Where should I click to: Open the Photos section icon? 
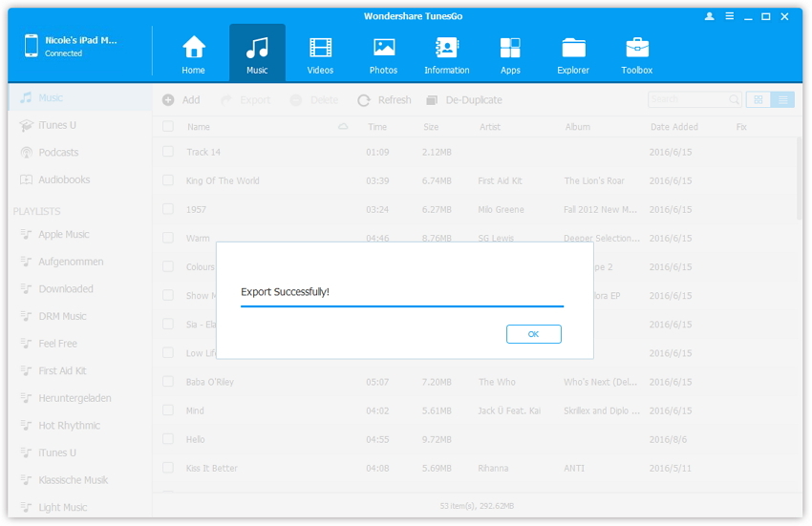point(384,48)
